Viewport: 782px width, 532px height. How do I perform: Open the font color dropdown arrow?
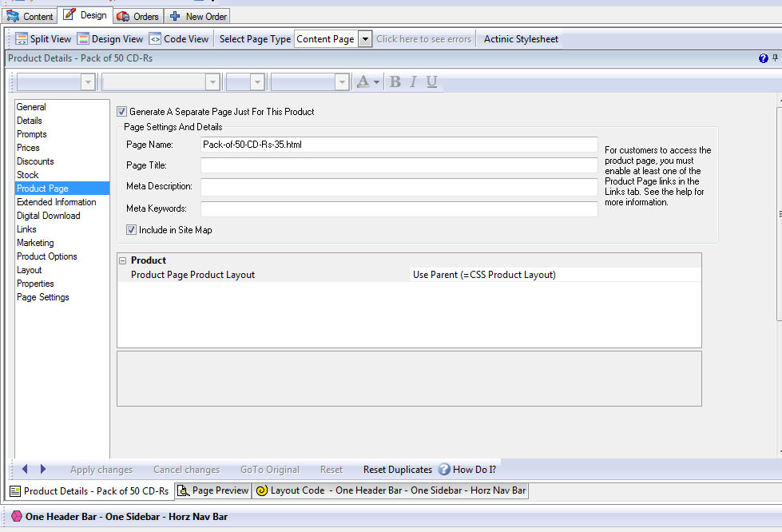click(x=377, y=82)
